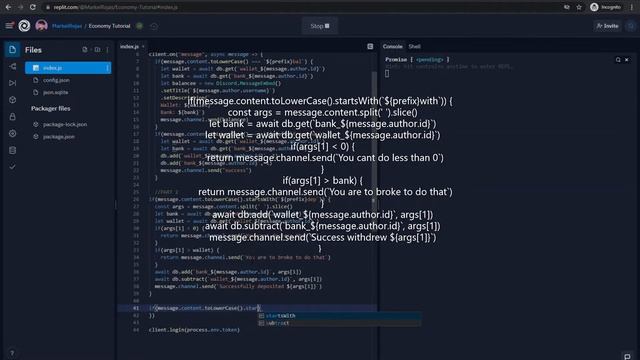Switch to the Console tab
Viewport: 640px width, 360px height.
click(392, 47)
